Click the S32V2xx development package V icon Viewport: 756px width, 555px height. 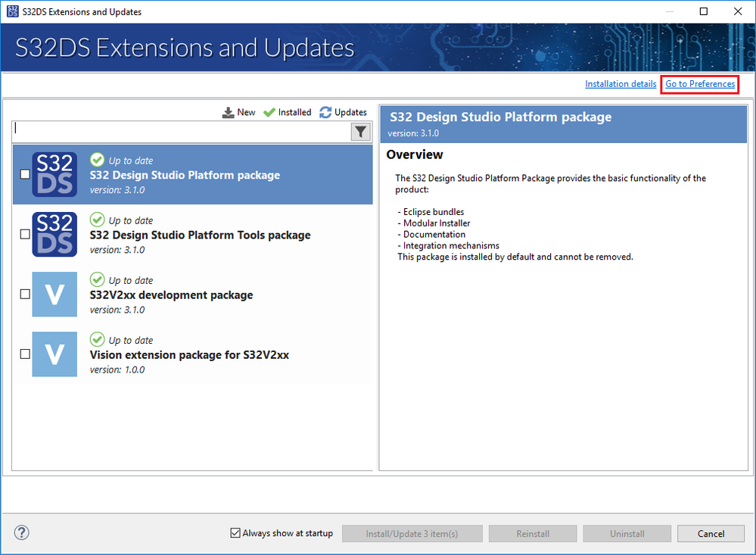click(54, 294)
